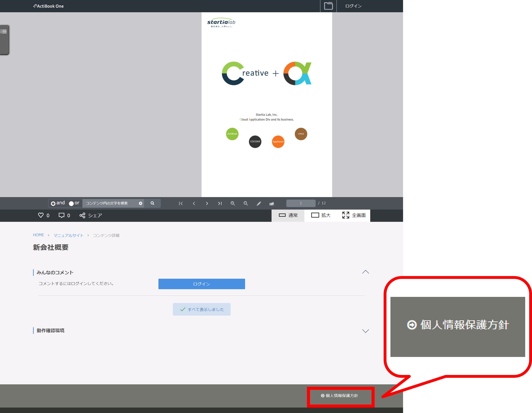The image size is (532, 413).
Task: Jump to the last page
Action: click(x=220, y=203)
